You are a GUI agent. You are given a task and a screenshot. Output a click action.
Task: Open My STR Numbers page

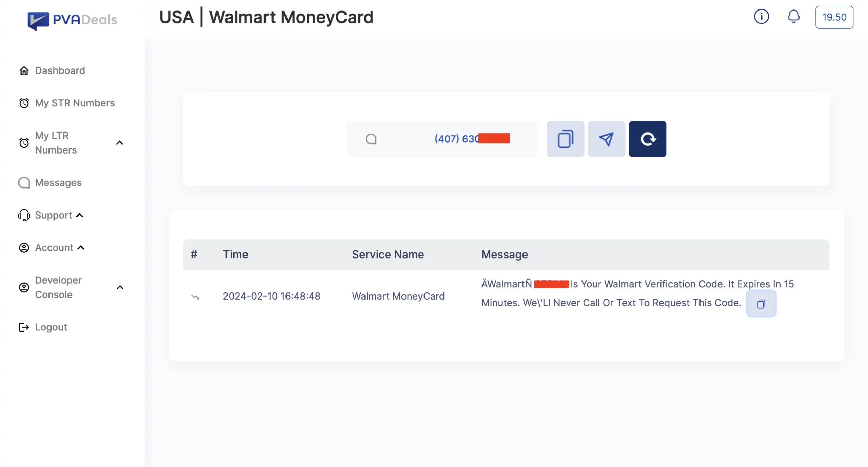point(75,103)
